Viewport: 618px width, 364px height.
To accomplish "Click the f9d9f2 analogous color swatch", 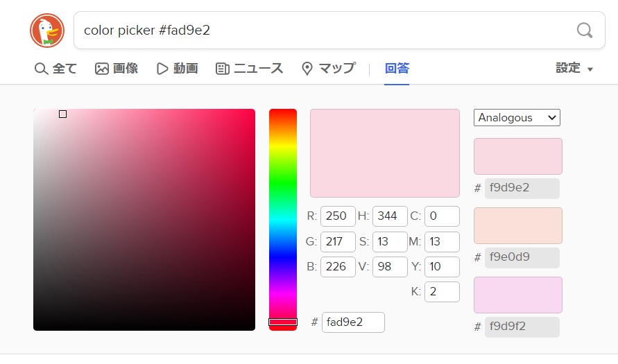I will pyautogui.click(x=518, y=295).
